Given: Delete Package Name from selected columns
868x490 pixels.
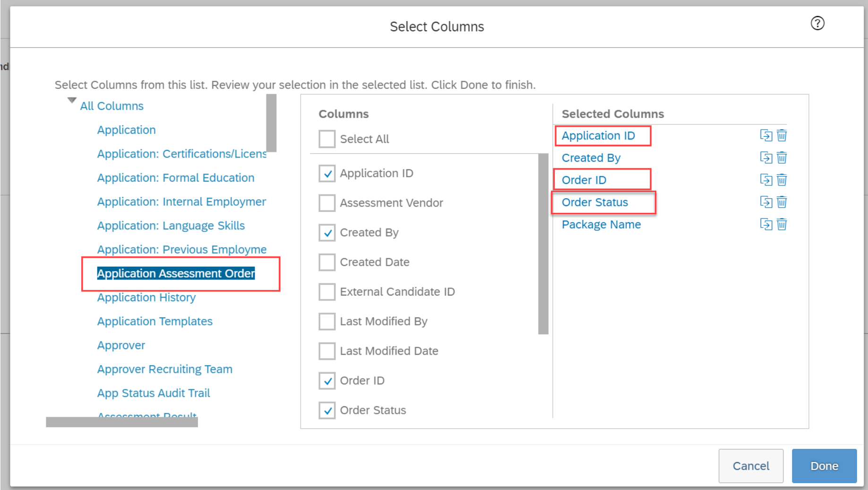Looking at the screenshot, I should click(x=782, y=224).
